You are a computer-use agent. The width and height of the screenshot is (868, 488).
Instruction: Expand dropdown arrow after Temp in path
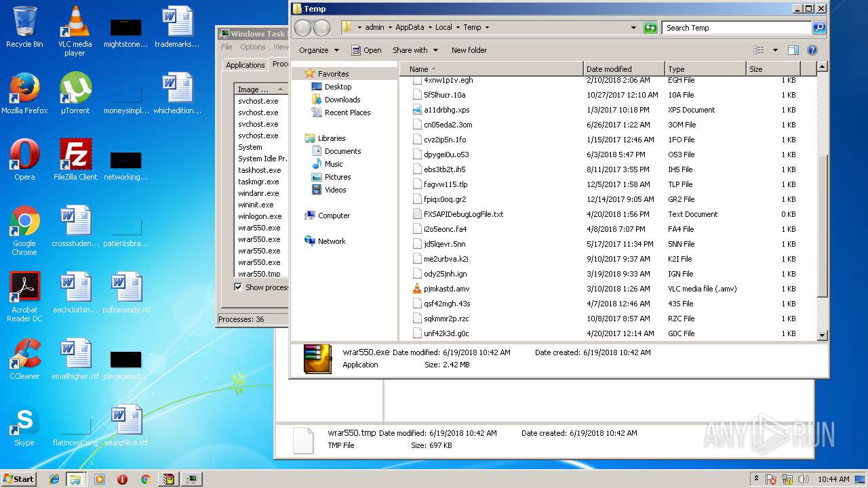coord(487,28)
